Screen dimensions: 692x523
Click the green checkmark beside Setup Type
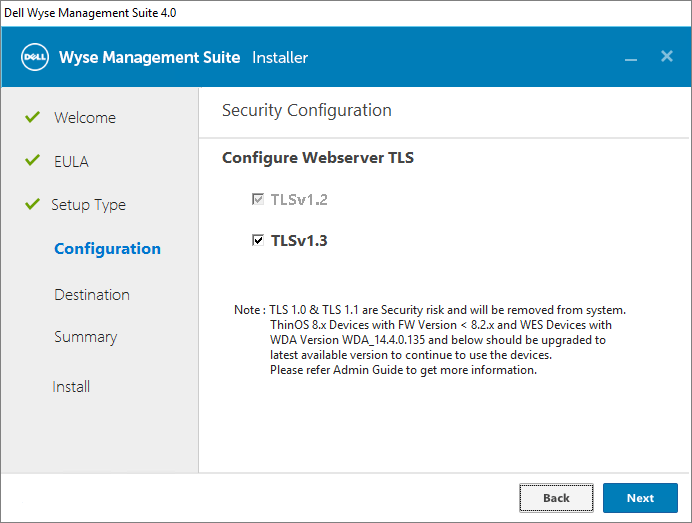point(32,204)
